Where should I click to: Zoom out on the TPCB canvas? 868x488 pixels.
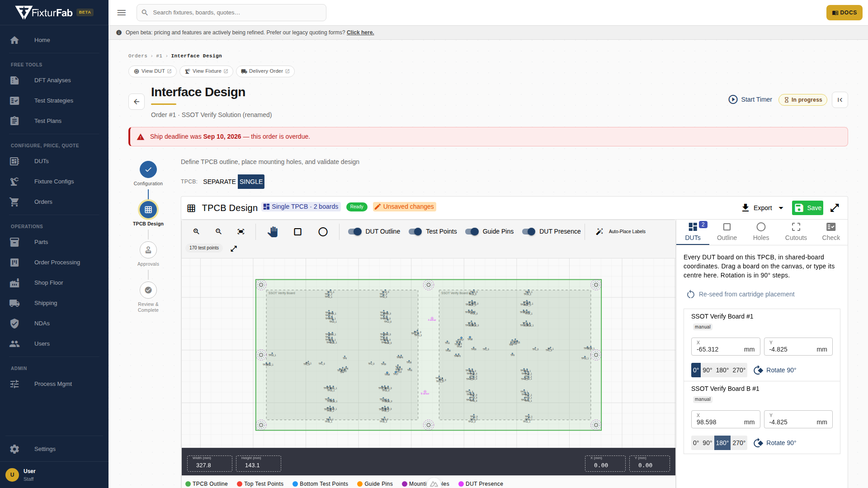[x=218, y=231]
